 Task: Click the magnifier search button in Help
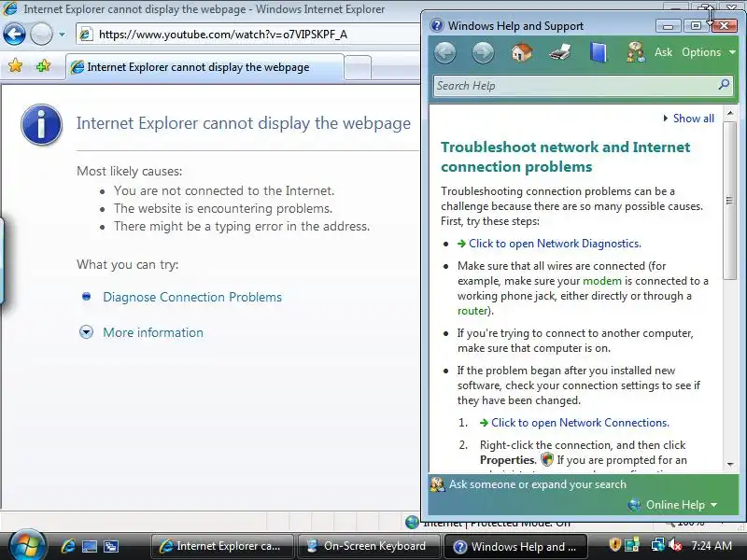tap(724, 85)
